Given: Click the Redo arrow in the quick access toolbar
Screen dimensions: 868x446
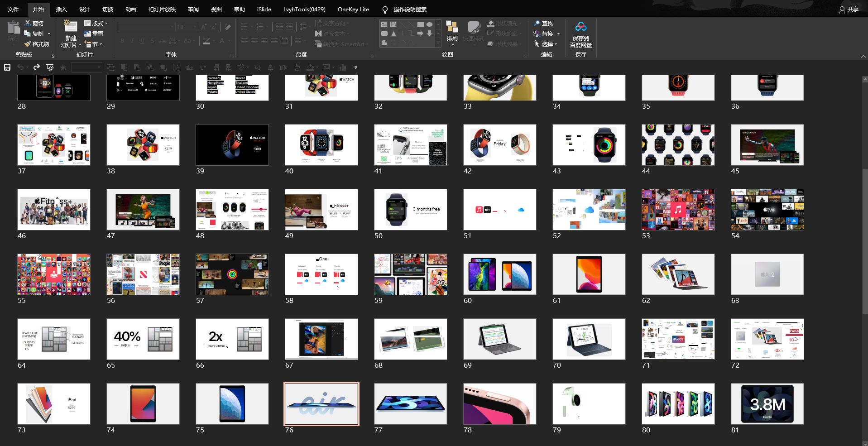Looking at the screenshot, I should pos(37,67).
